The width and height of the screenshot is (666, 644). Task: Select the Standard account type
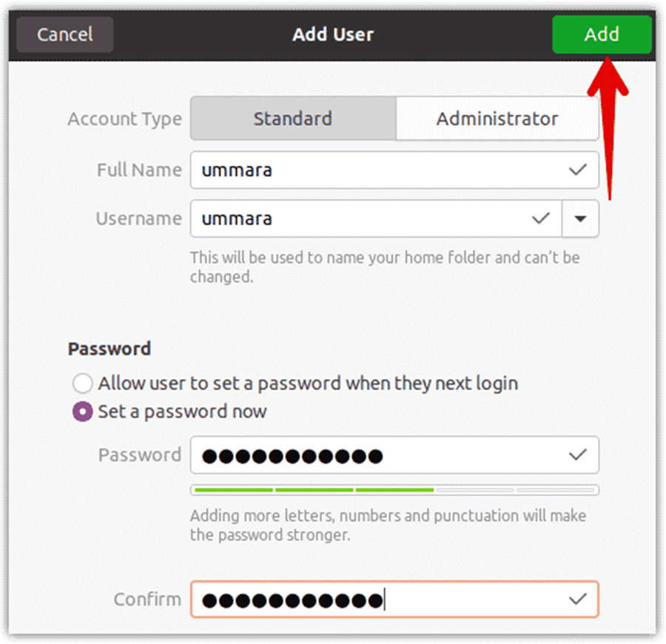(292, 118)
